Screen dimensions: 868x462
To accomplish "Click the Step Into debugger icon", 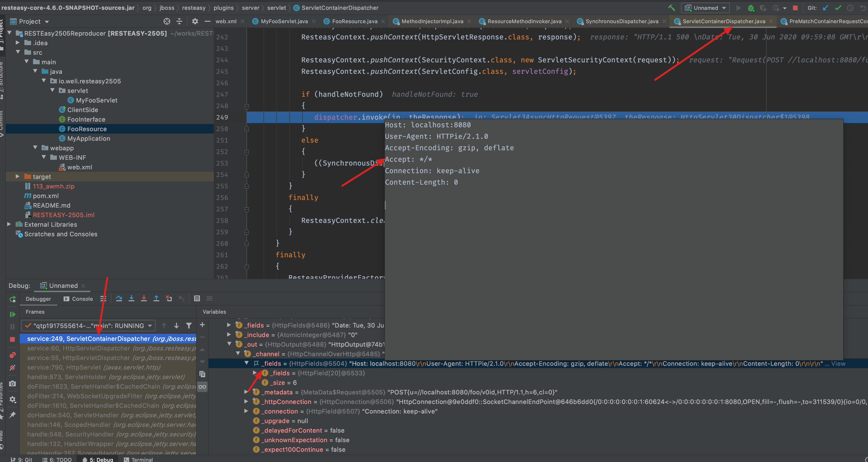I will pos(132,298).
